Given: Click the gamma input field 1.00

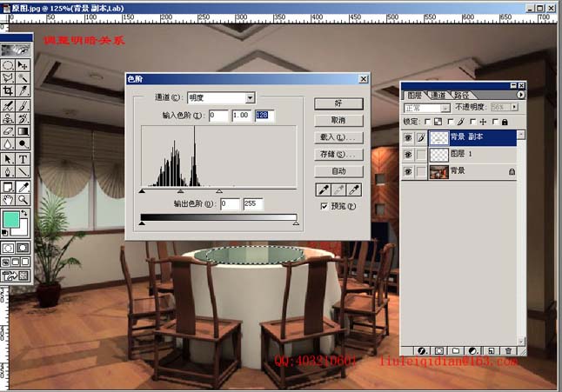Looking at the screenshot, I should [241, 116].
